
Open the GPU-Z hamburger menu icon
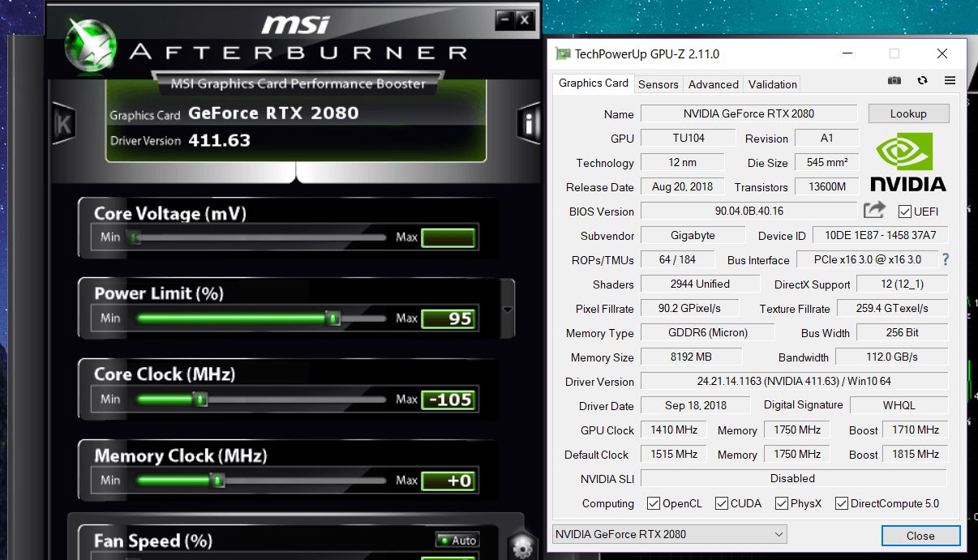coord(950,81)
